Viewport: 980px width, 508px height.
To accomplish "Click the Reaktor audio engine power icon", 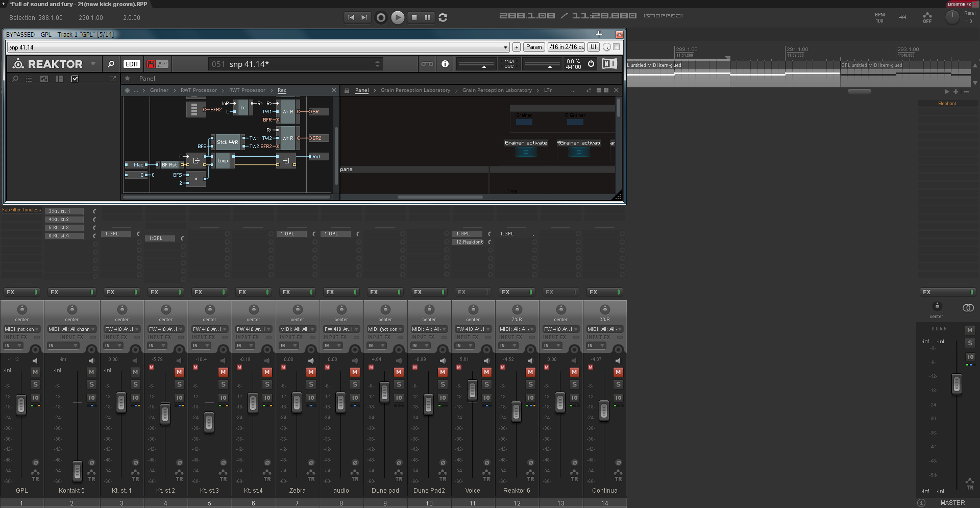I will coord(591,64).
